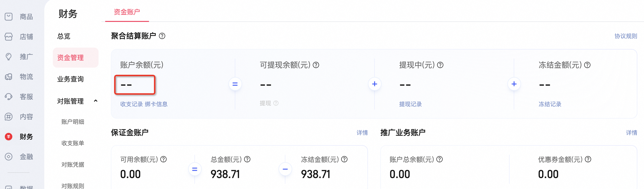This screenshot has width=644, height=189.
Task: Open the 绑卡信息 link
Action: [156, 104]
